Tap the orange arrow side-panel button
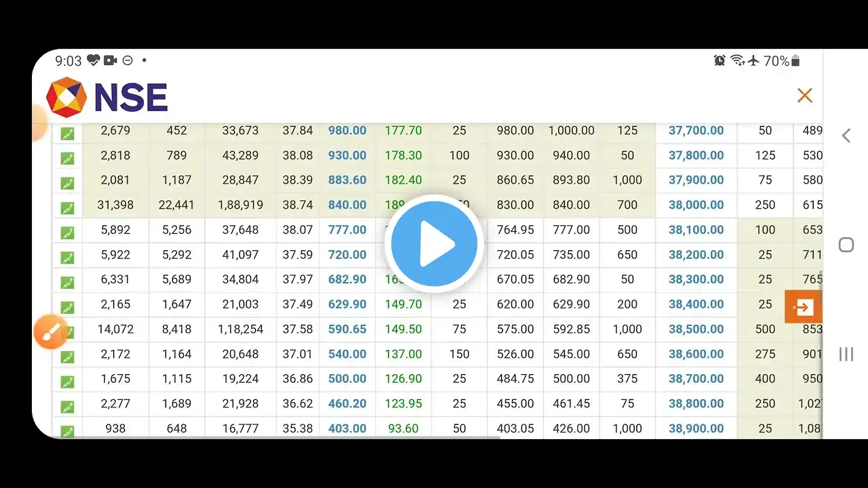The width and height of the screenshot is (868, 488). coord(803,307)
